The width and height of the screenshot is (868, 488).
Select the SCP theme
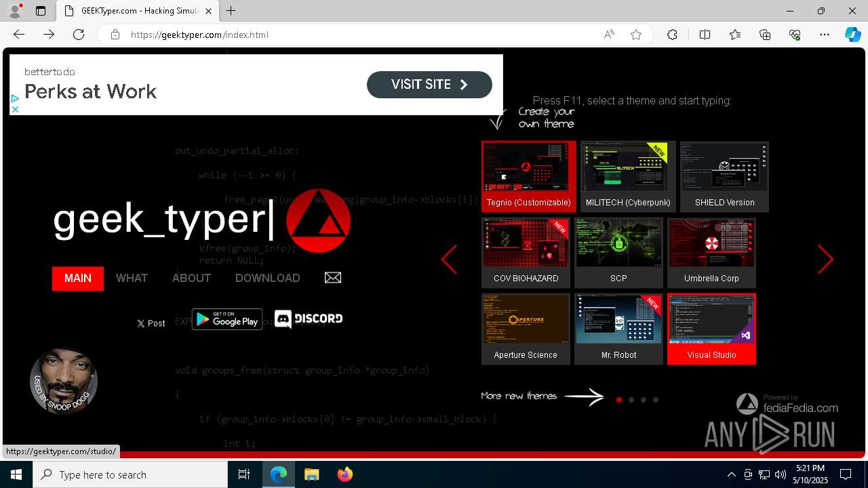618,253
